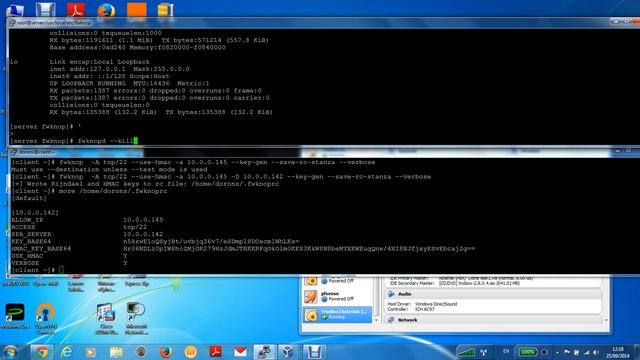This screenshot has height=360, width=640.
Task: Open the Windows Explorer folder taskbar icon
Action: pyautogui.click(x=116, y=352)
